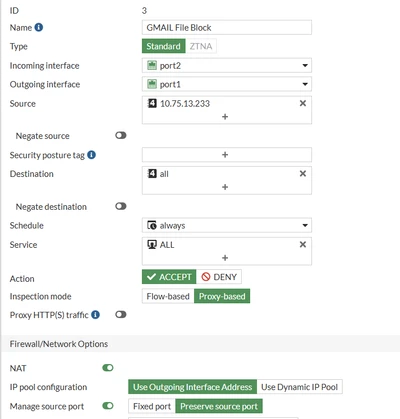The width and height of the screenshot is (400, 419).
Task: Open the Schedule dropdown
Action: click(227, 225)
